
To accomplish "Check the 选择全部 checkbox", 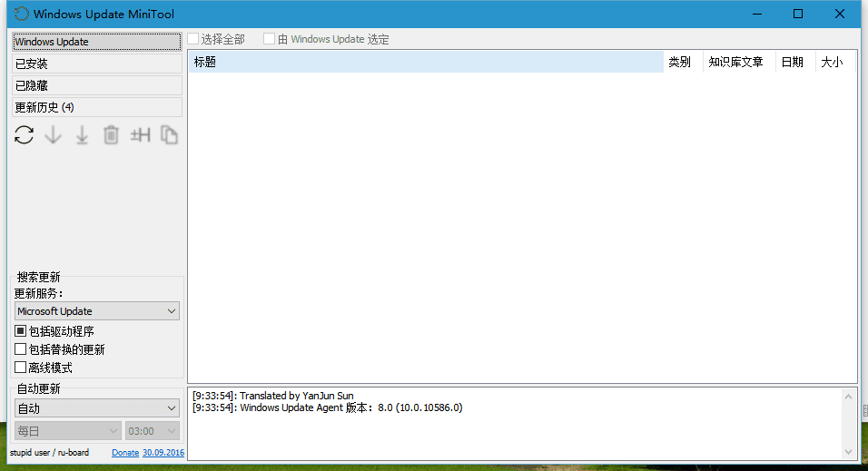I will (x=192, y=39).
